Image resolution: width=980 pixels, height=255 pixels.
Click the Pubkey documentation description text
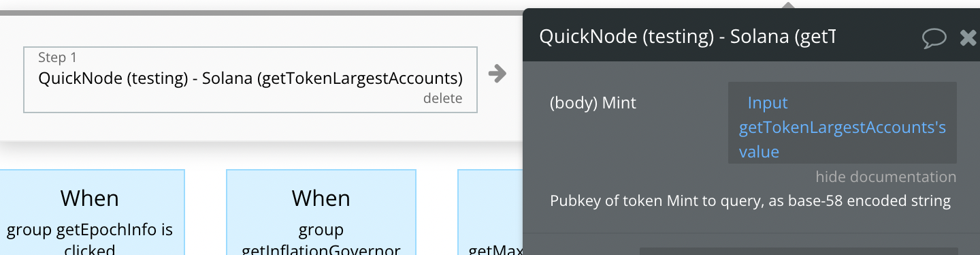(x=750, y=201)
